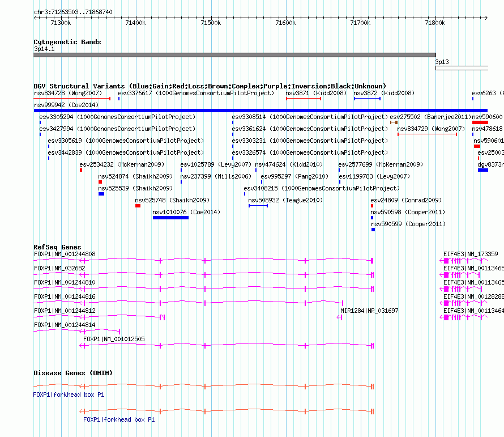This screenshot has width=504, height=437.
Task: Open esv3427994 variant label
Action: pyautogui.click(x=117, y=129)
